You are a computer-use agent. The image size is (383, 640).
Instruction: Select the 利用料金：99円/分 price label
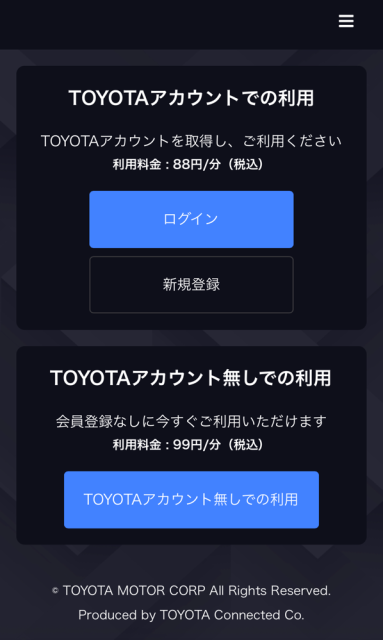pyautogui.click(x=167, y=445)
